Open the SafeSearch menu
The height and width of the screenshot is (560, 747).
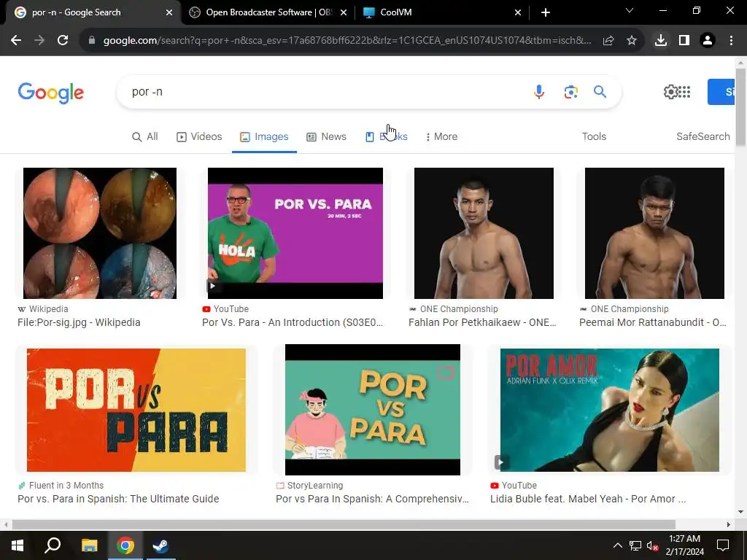[x=703, y=136]
